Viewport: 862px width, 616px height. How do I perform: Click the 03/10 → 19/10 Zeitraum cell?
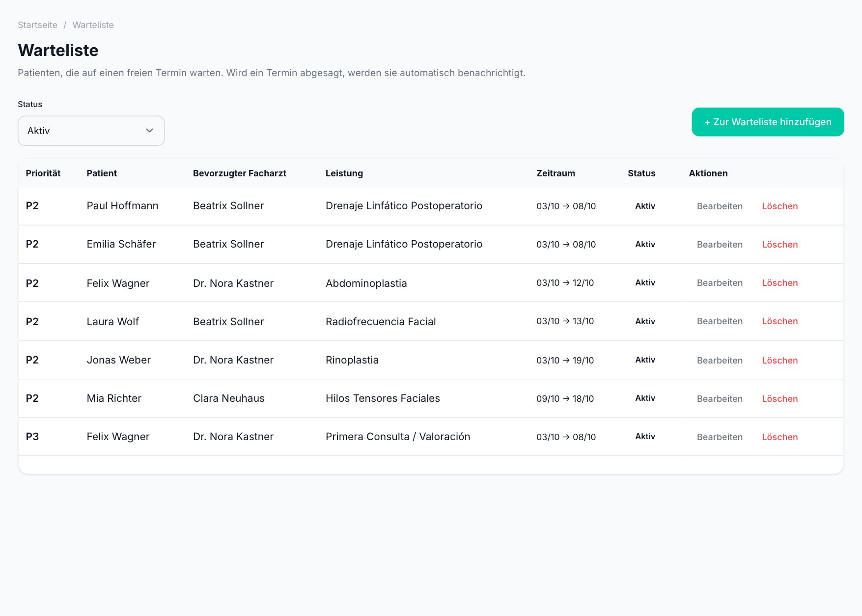565,361
